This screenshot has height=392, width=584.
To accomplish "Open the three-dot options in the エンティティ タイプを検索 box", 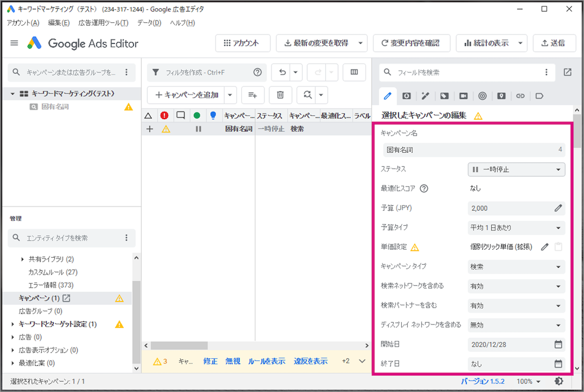I will [x=126, y=237].
